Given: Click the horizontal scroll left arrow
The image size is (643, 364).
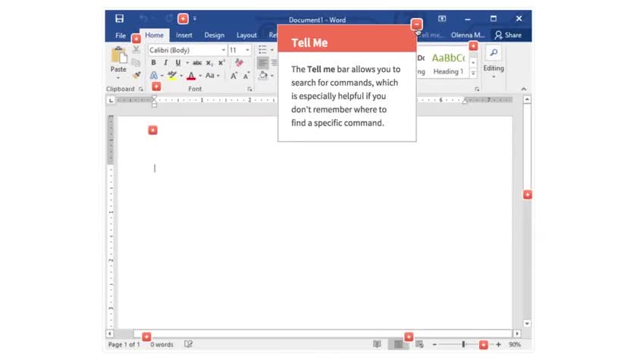Looking at the screenshot, I should pos(109,333).
